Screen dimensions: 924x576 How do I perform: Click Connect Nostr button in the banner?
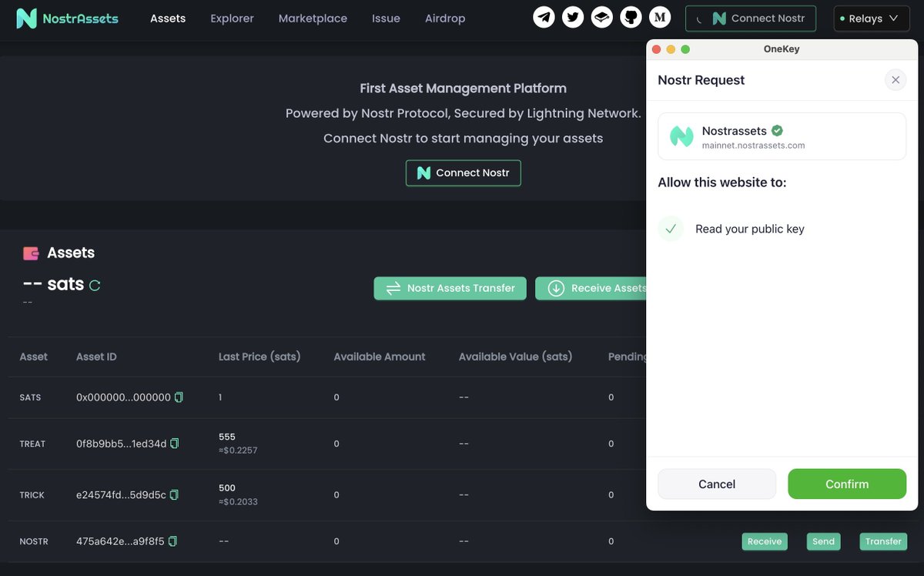pyautogui.click(x=464, y=173)
